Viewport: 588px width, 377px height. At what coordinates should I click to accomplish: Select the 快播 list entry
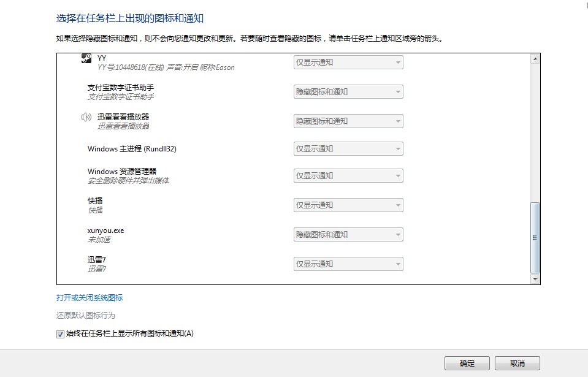[x=96, y=205]
